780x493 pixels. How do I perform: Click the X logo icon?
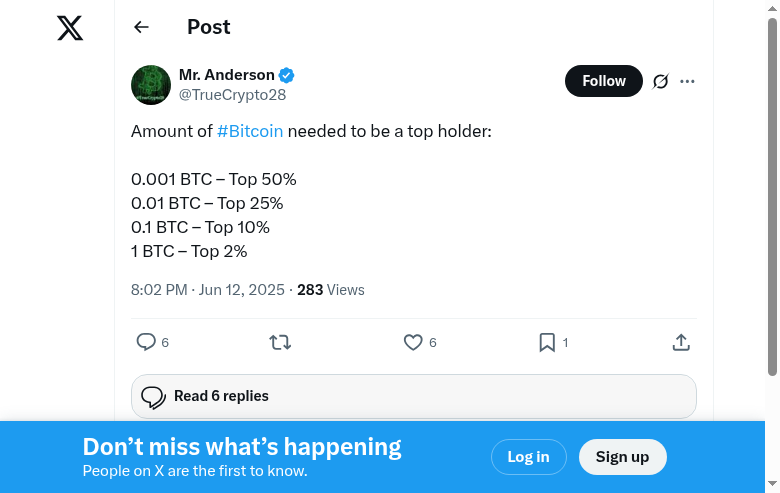click(x=70, y=27)
